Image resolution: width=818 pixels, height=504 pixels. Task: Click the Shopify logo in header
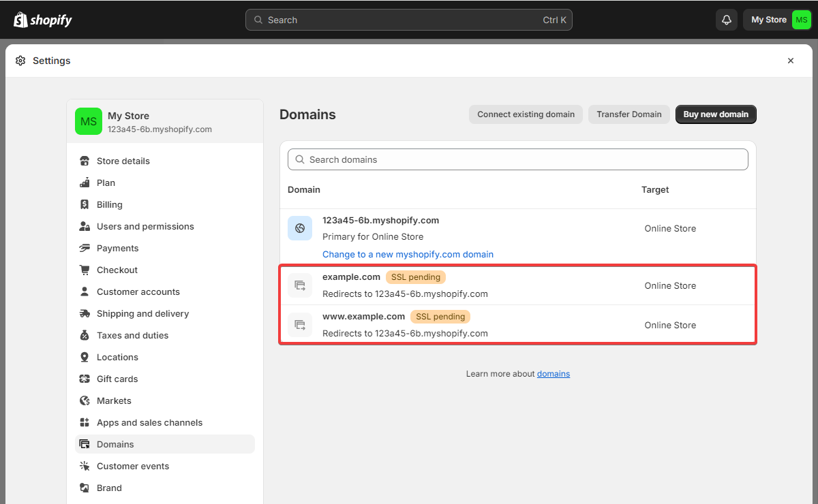42,20
